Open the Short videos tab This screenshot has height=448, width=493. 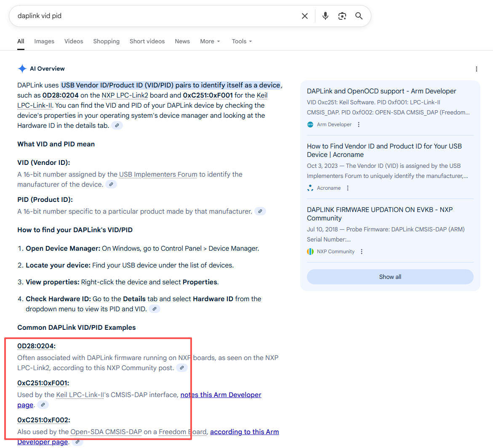(147, 41)
